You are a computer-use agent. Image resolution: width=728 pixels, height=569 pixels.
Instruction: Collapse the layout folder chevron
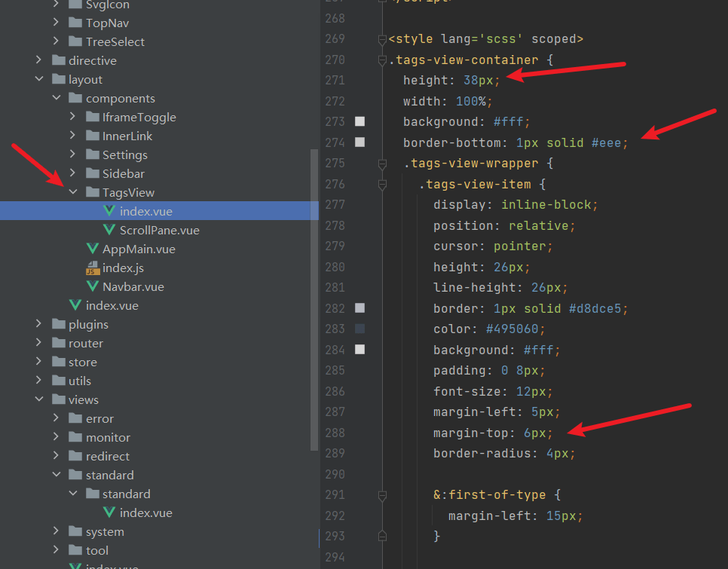pyautogui.click(x=39, y=78)
